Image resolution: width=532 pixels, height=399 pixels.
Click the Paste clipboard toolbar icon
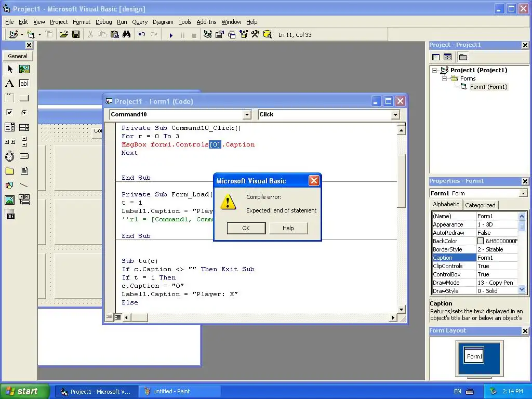tap(115, 34)
